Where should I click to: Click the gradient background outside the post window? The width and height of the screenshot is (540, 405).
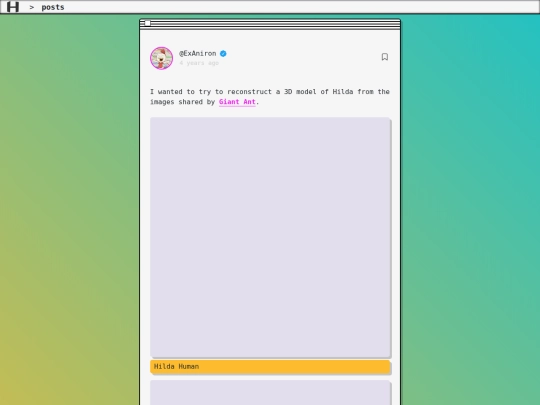point(69,207)
